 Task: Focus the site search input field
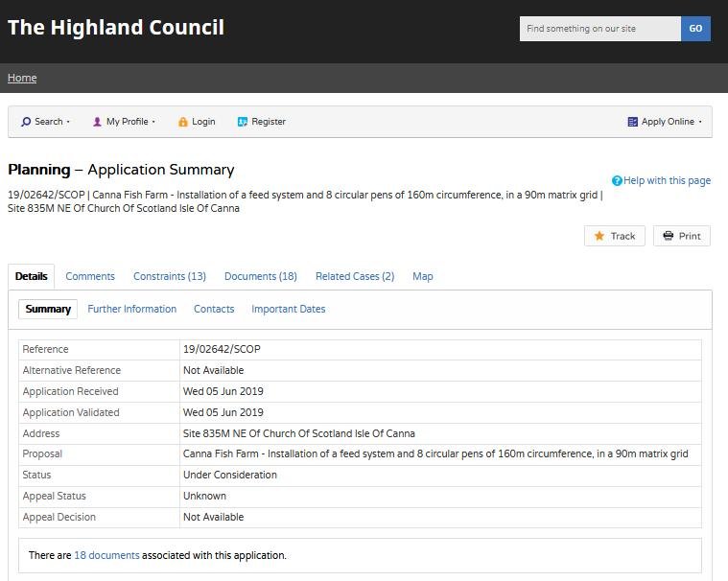[x=599, y=29]
